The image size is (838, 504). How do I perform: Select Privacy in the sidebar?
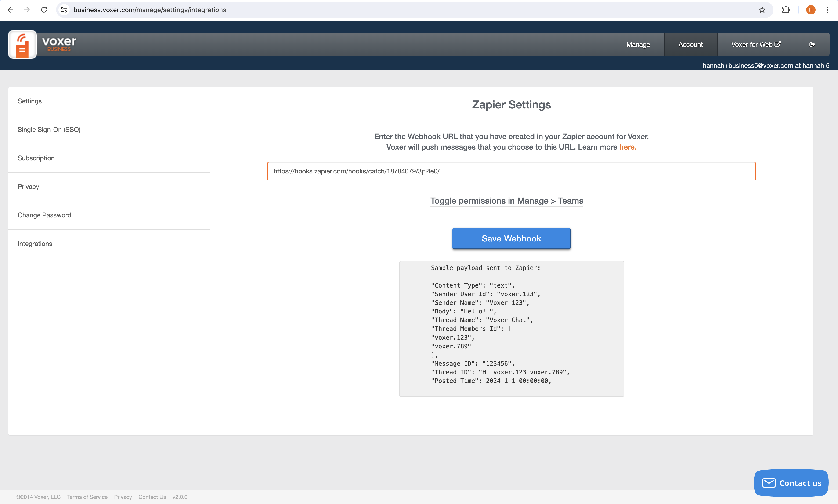pyautogui.click(x=109, y=187)
